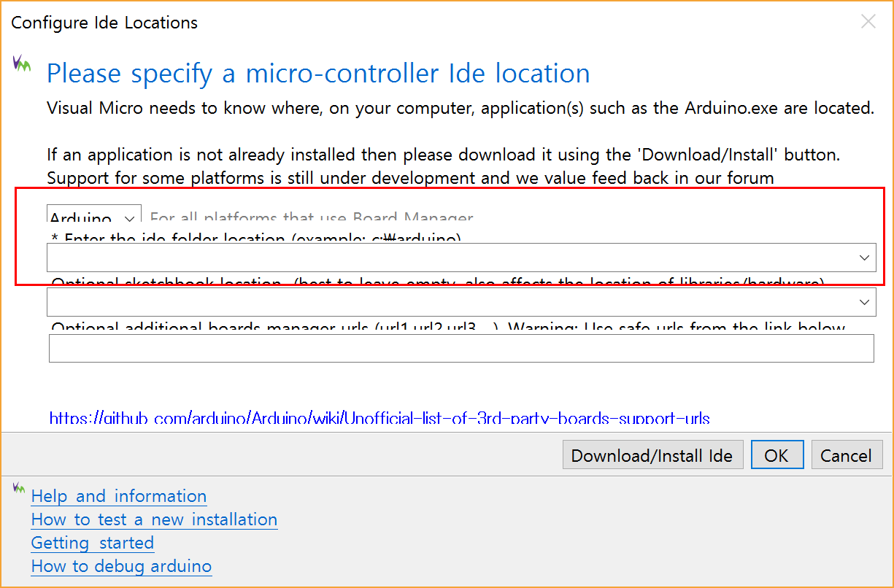Expand the sketchbook location dropdown arrow
Screen dimensions: 894x588
click(x=865, y=301)
